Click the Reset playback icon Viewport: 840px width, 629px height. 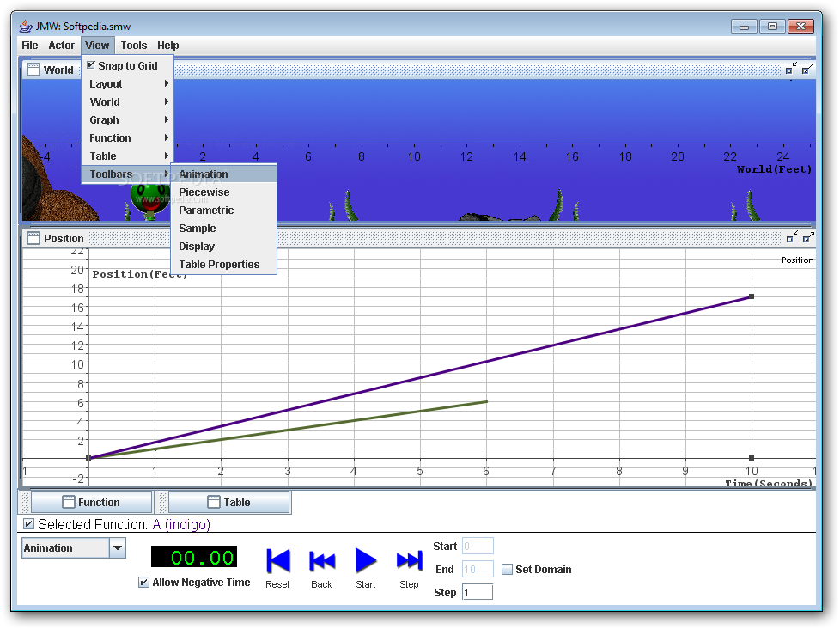click(278, 560)
